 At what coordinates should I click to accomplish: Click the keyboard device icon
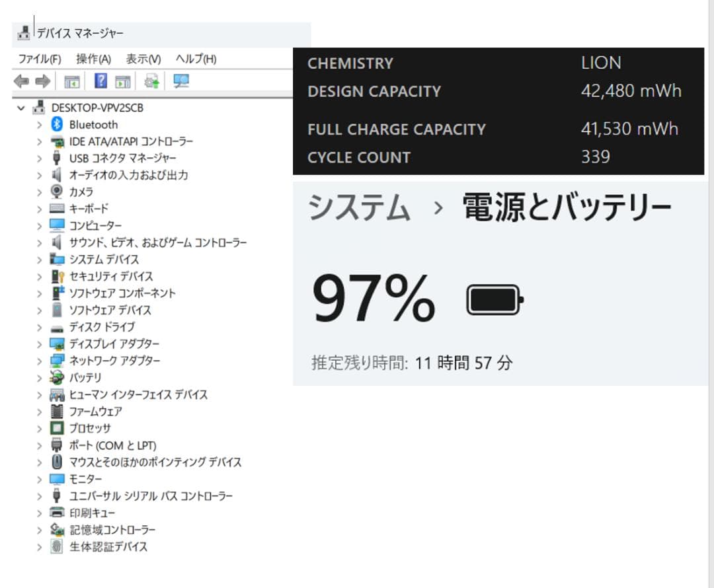[57, 208]
